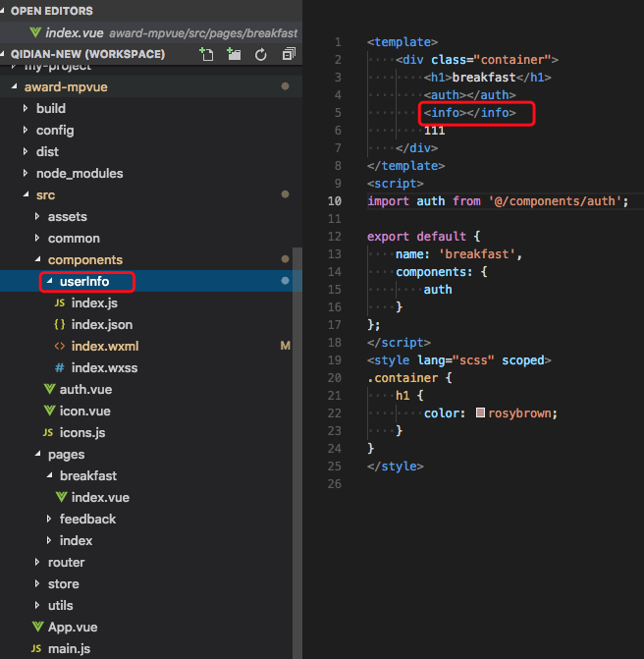
Task: Open icon.vue component file
Action: [84, 412]
